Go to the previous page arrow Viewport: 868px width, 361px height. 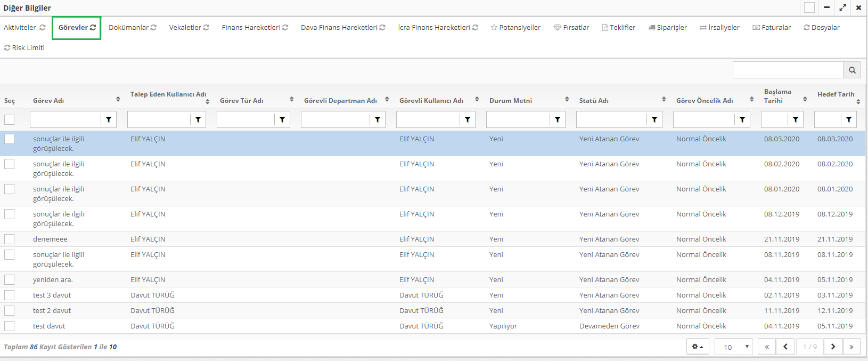[x=785, y=347]
